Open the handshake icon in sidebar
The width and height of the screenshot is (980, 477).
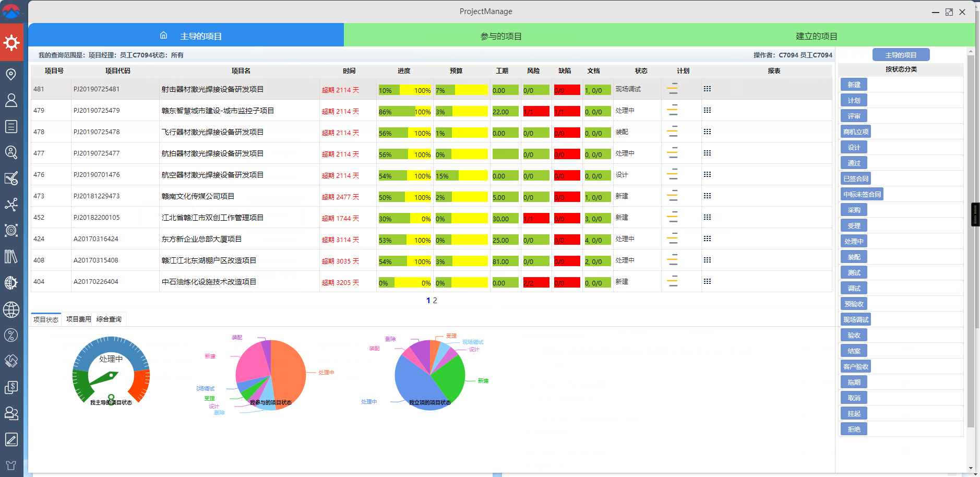pyautogui.click(x=11, y=361)
